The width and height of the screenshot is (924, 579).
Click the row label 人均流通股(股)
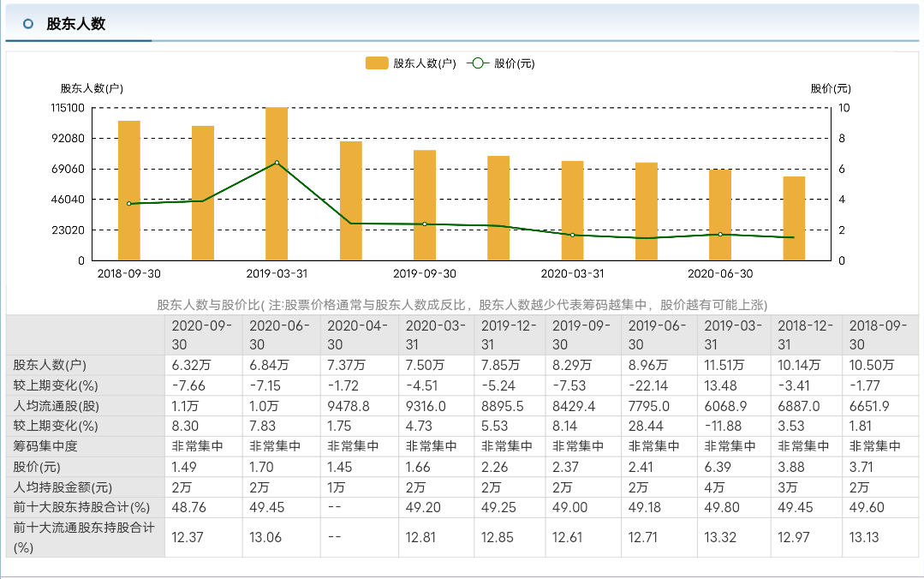pyautogui.click(x=56, y=406)
